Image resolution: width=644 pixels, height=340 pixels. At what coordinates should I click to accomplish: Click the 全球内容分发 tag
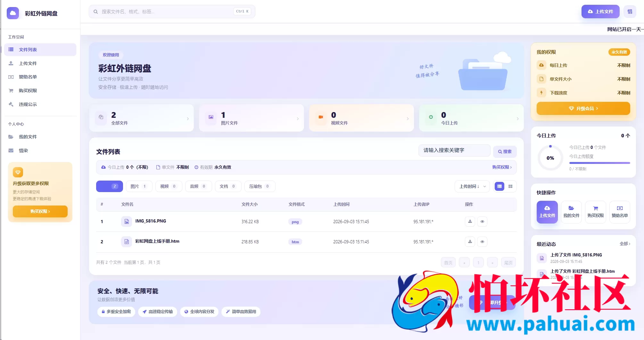[x=199, y=312]
